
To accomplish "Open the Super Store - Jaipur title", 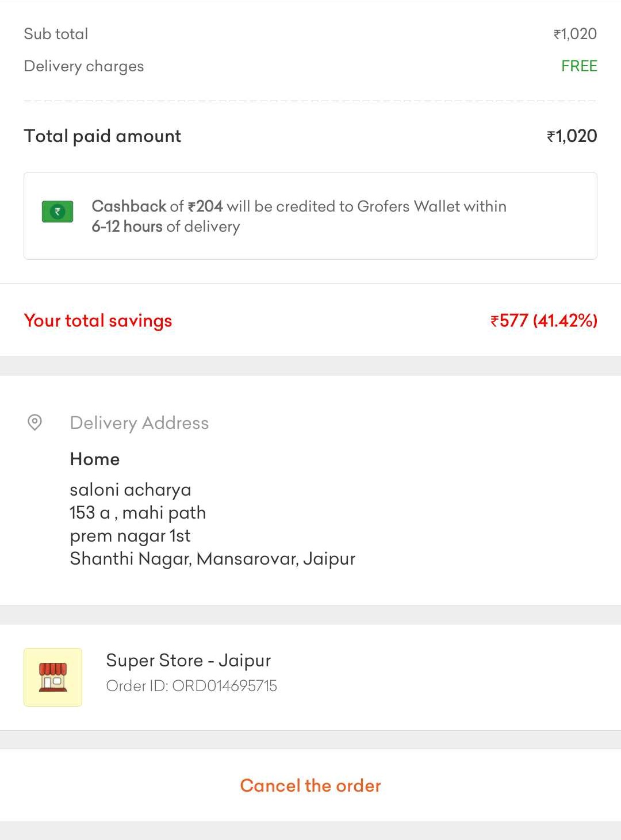I will coord(188,660).
